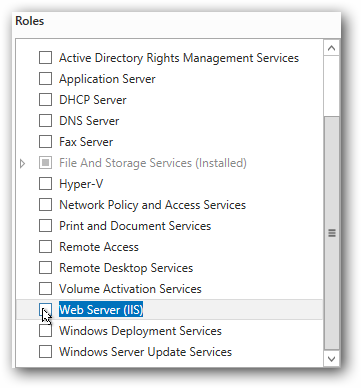Viewport: 361px width, 388px height.
Task: Select the Fax Server label
Action: click(86, 142)
